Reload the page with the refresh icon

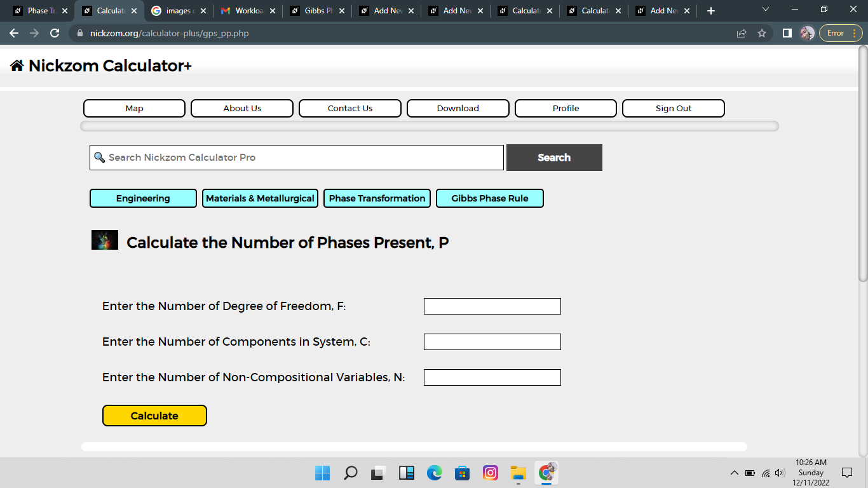coord(55,33)
